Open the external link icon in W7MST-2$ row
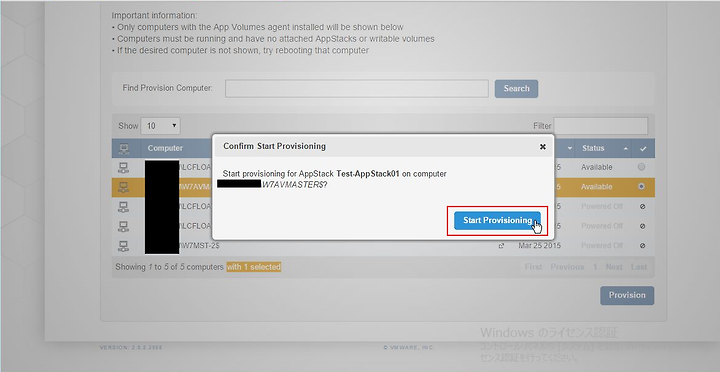The height and width of the screenshot is (372, 720). 501,246
